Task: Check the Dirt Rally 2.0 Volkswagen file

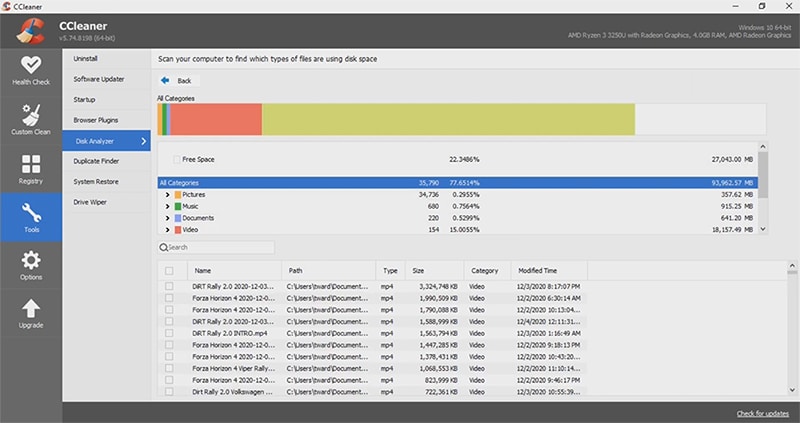Action: tap(169, 392)
